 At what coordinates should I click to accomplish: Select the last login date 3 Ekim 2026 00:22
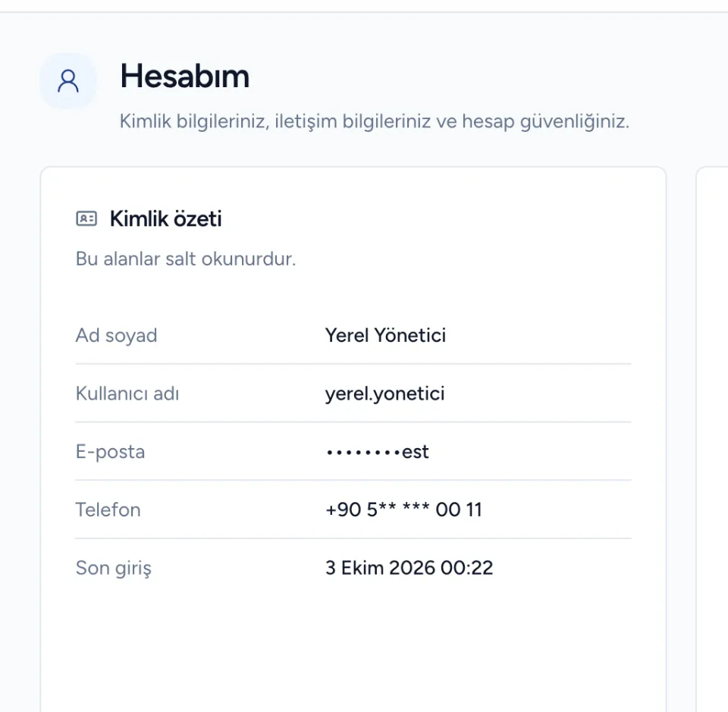pyautogui.click(x=409, y=568)
